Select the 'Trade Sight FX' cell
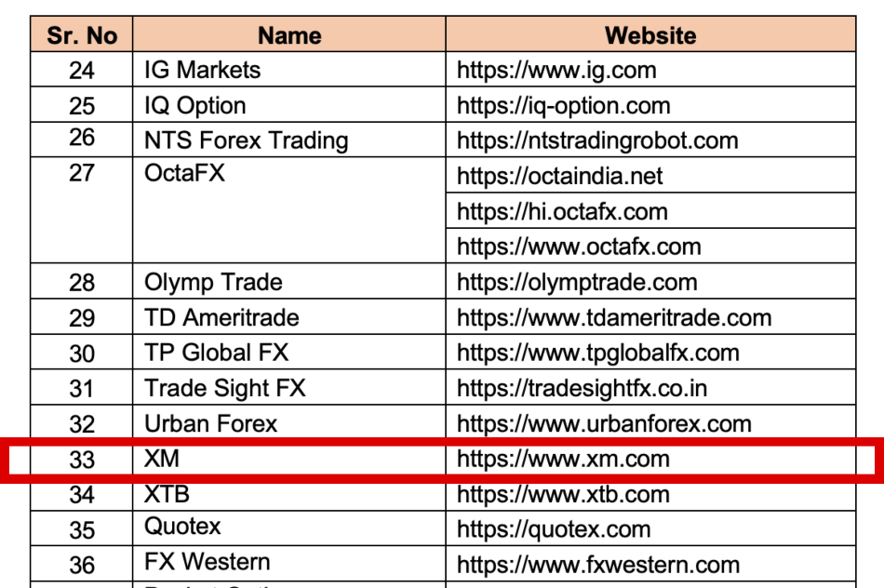Viewport: 884px width, 588px height. click(x=289, y=388)
